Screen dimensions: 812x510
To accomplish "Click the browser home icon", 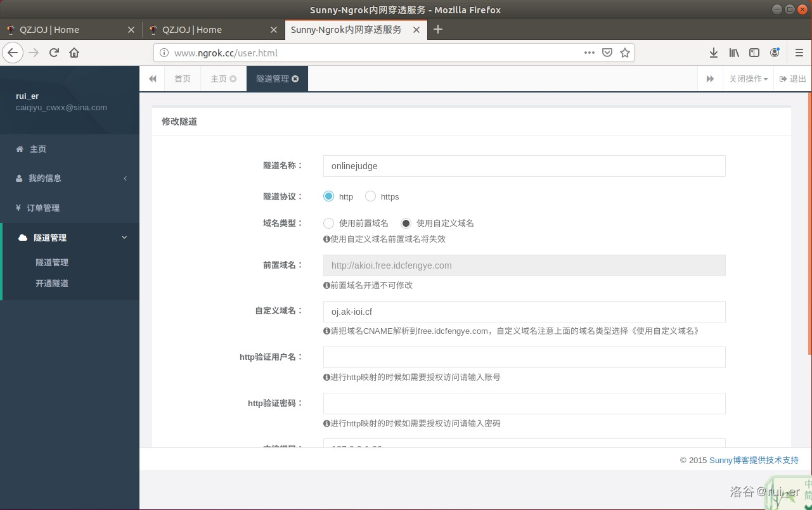I will (x=74, y=53).
